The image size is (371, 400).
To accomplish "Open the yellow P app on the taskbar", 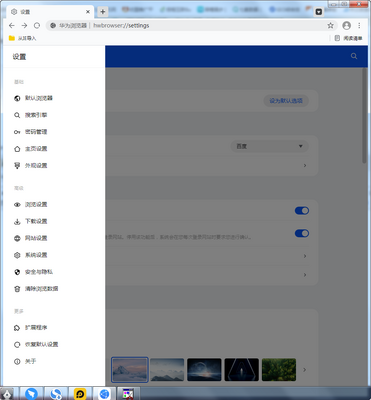I will (80, 394).
